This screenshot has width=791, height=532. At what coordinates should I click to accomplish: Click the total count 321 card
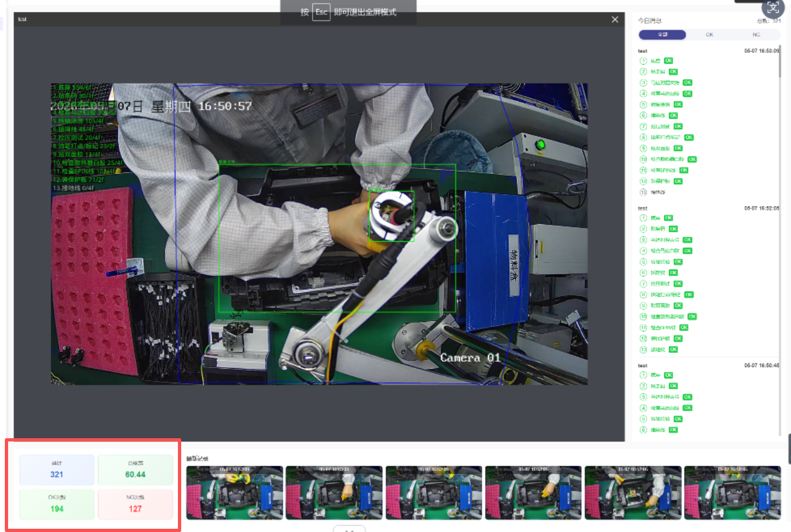point(57,470)
